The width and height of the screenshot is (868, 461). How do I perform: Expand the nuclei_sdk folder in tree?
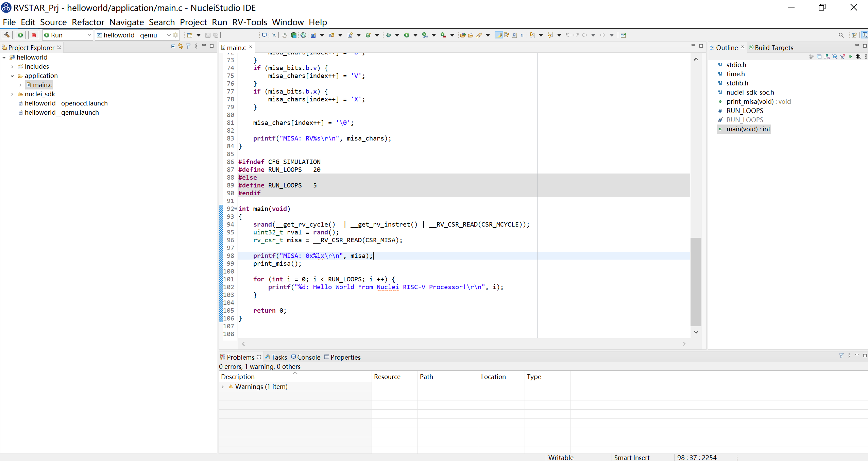[12, 94]
